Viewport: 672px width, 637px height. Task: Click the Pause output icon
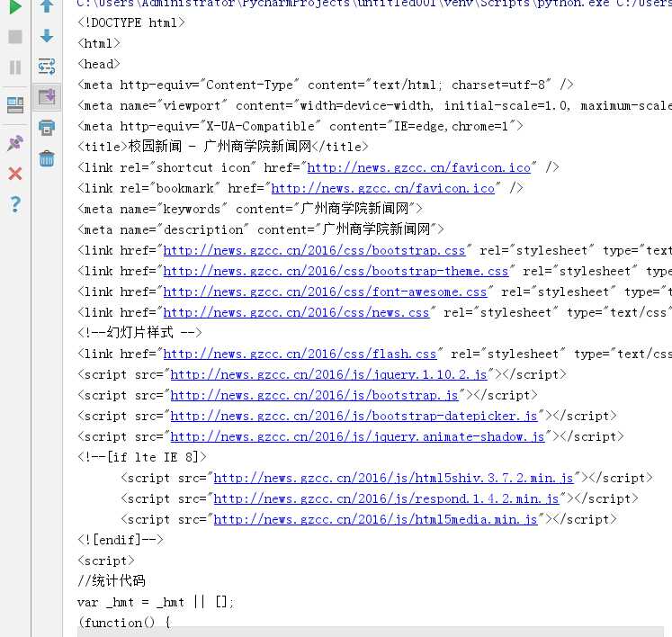[x=15, y=67]
